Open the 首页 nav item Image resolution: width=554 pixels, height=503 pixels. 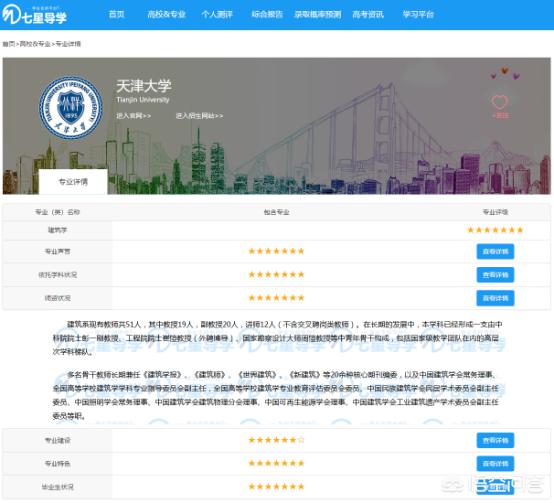pos(117,14)
